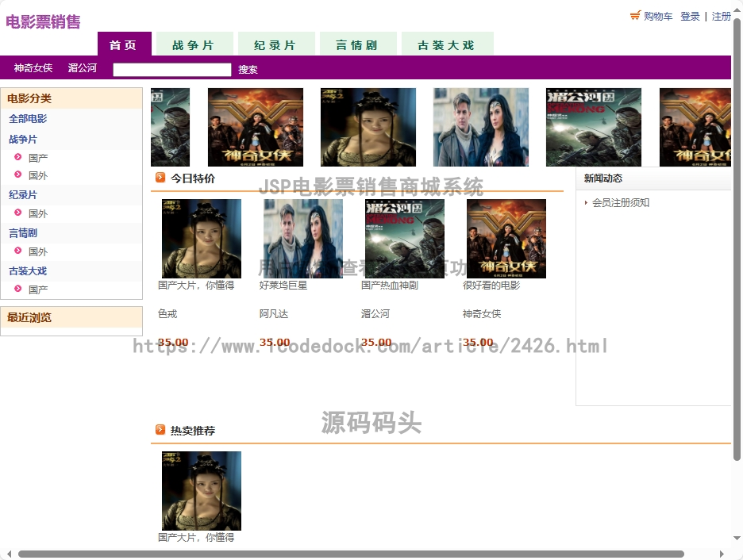This screenshot has height=560, width=743.
Task: Click the 最近浏览 panel header
Action: [x=71, y=317]
